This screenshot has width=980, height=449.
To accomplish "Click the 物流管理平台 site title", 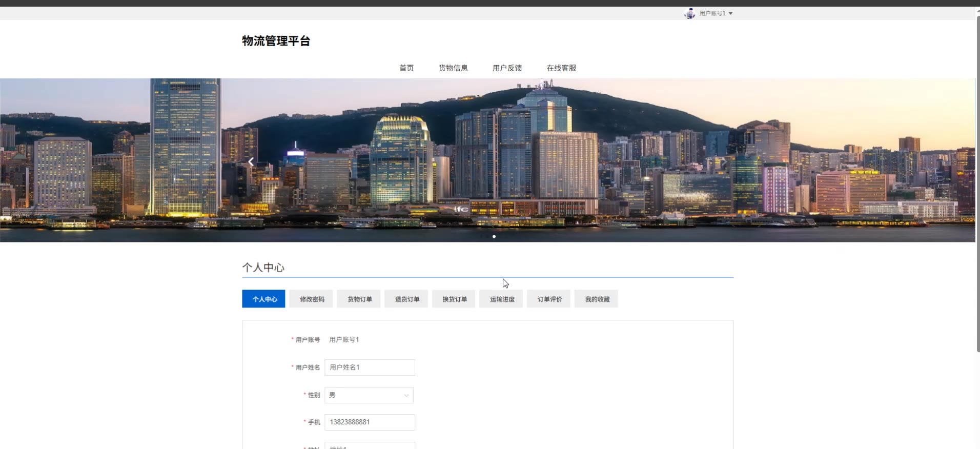I will (x=276, y=41).
